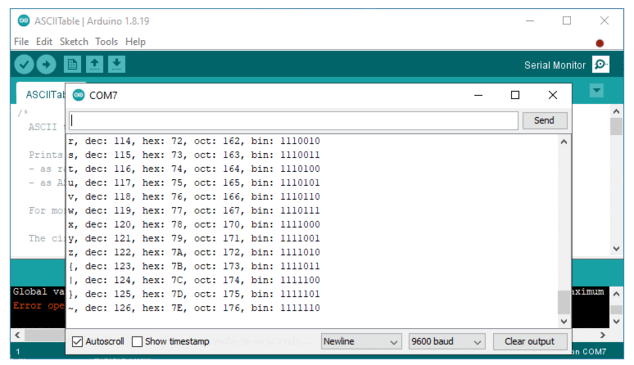Click the 'Serial Monitor' tooltip label

pyautogui.click(x=555, y=65)
